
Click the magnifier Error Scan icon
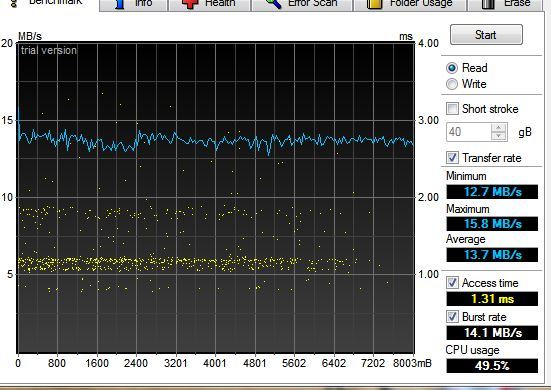[273, 4]
